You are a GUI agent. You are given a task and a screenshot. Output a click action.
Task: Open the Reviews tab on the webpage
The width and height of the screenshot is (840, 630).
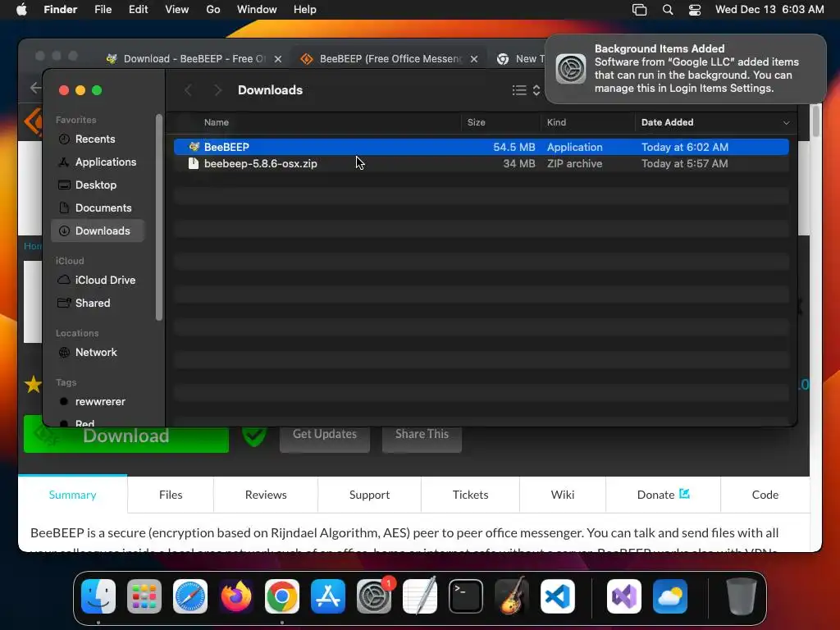tap(266, 495)
